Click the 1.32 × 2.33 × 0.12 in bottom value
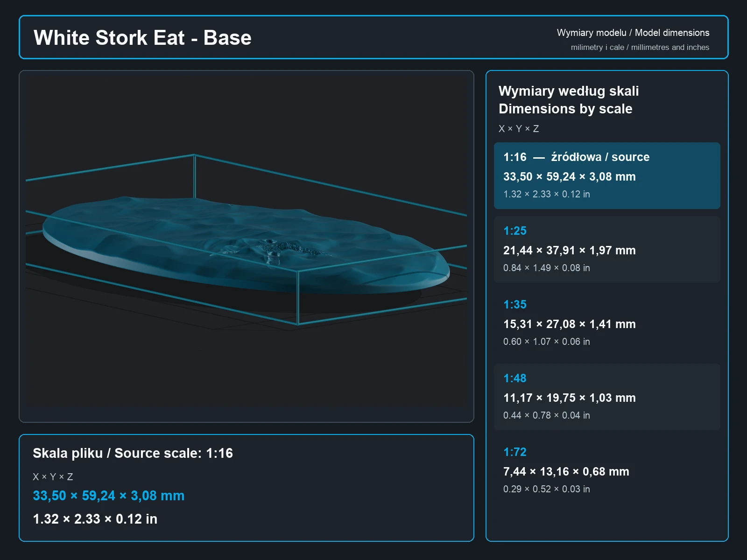The height and width of the screenshot is (560, 747). tap(95, 519)
